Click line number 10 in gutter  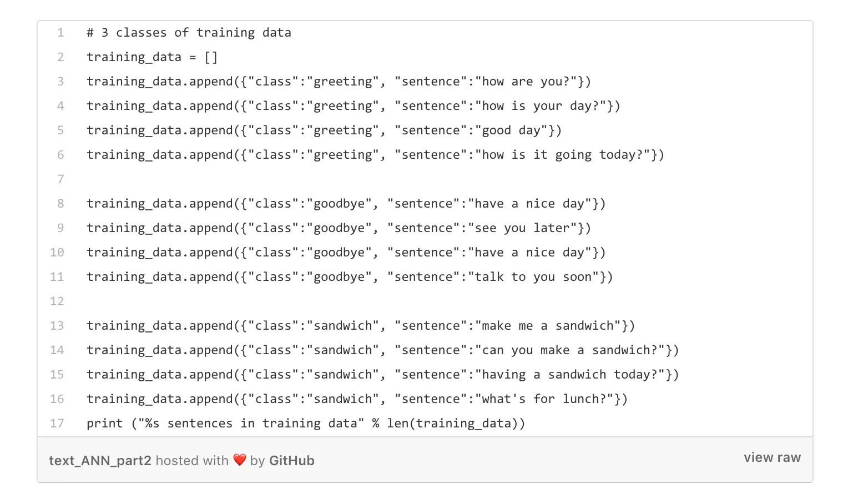(57, 253)
